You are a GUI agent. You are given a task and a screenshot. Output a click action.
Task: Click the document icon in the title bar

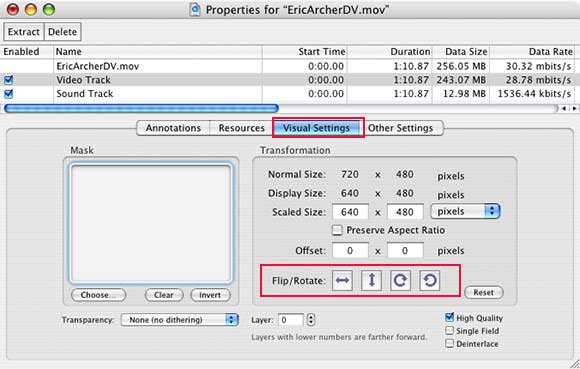tap(195, 10)
